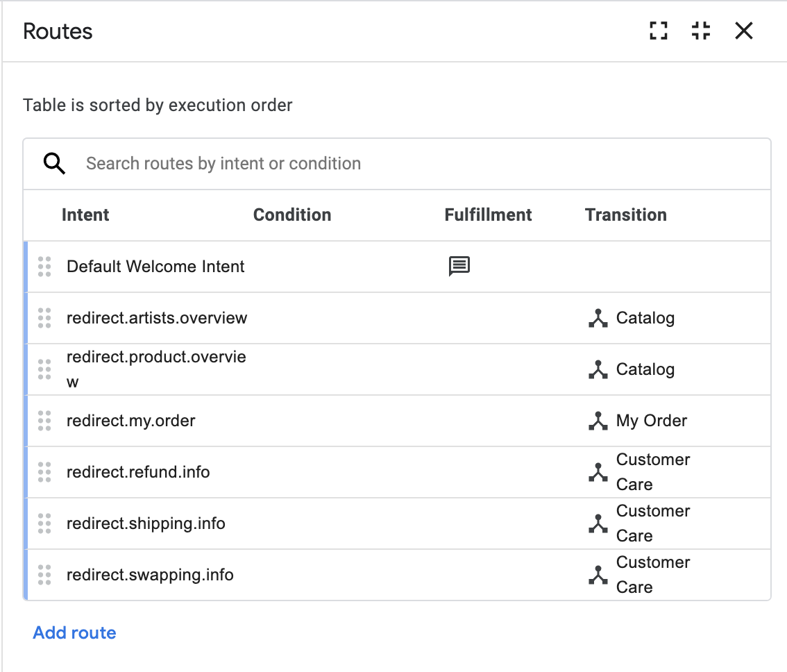Collapse the Routes panel view

click(701, 31)
